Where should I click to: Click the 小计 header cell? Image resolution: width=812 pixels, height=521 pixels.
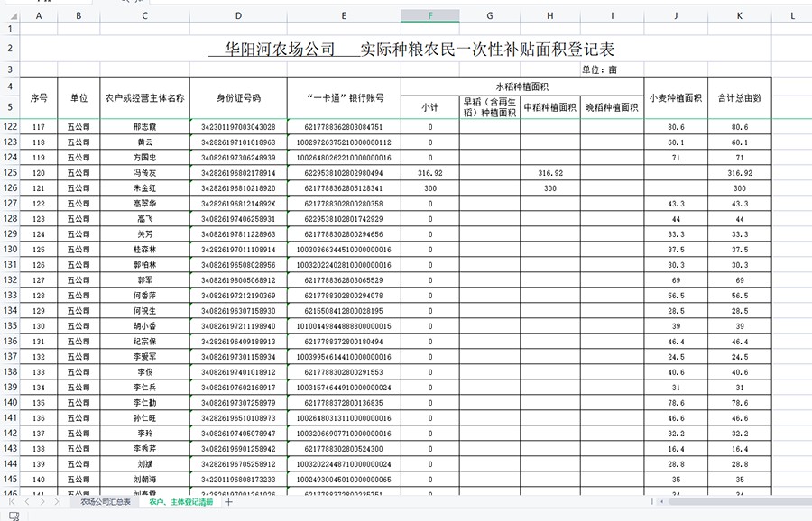pos(429,107)
